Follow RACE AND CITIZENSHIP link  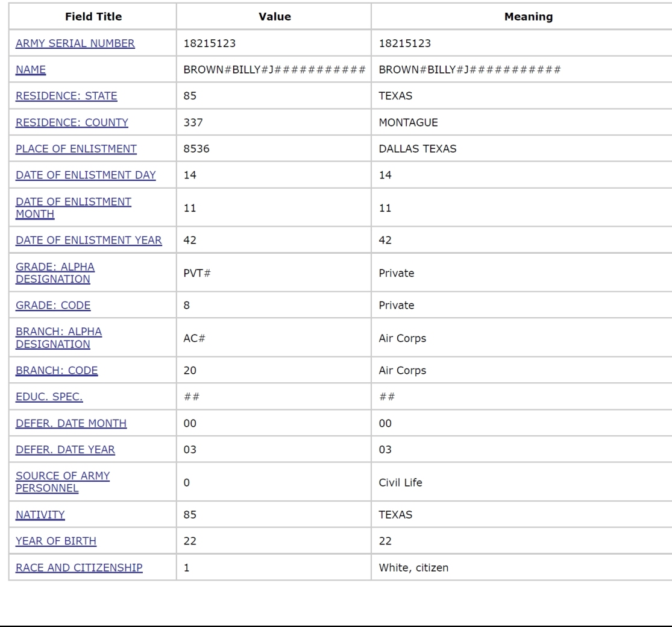[x=79, y=567]
